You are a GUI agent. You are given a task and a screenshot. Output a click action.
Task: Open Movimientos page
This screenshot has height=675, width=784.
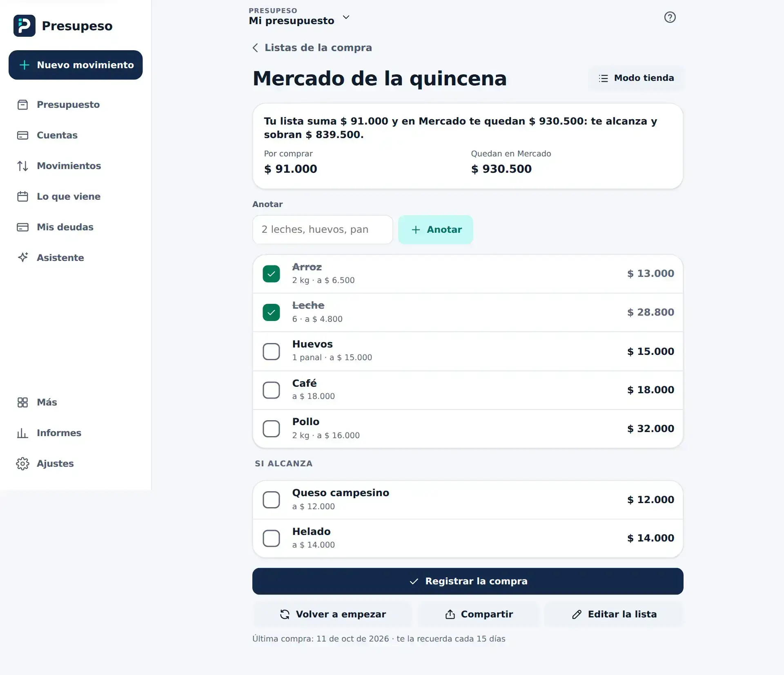tap(76, 166)
